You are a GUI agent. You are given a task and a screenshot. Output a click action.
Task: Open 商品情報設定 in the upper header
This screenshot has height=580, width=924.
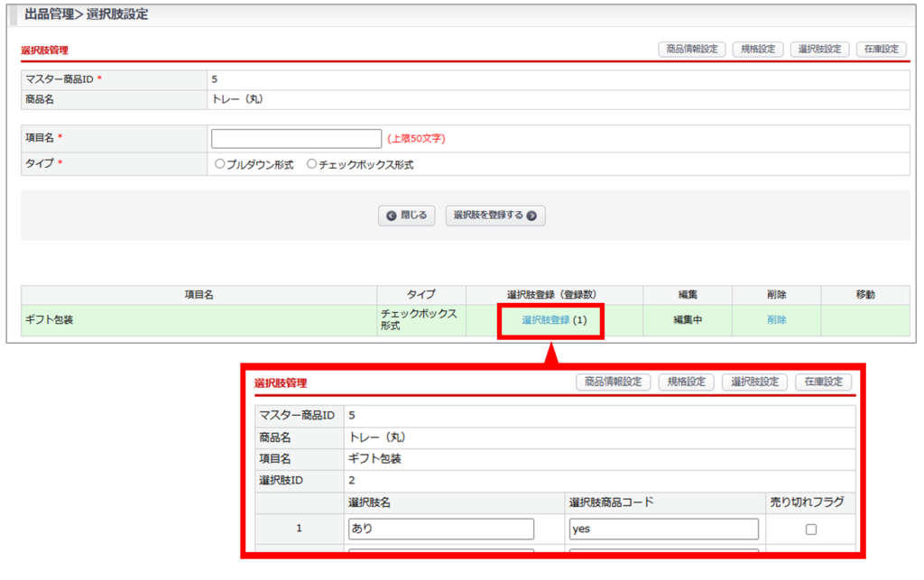pos(692,50)
